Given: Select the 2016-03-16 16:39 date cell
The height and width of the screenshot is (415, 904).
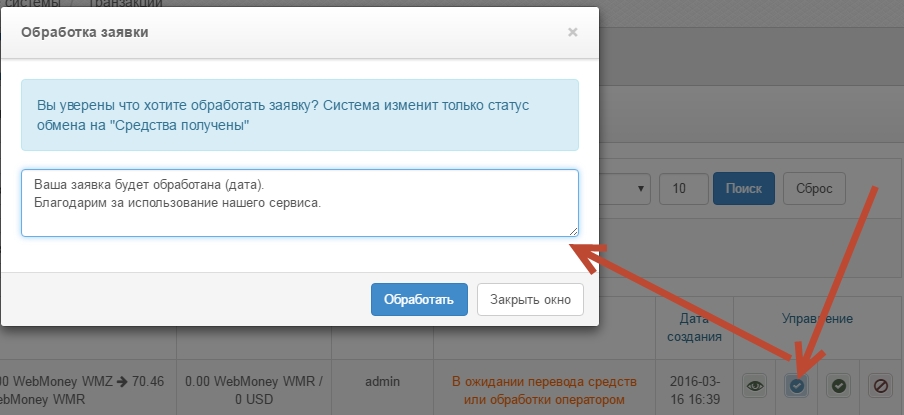Looking at the screenshot, I should pos(694,390).
